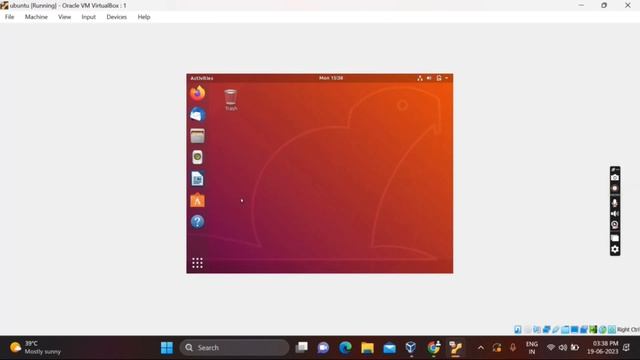Toggle microphone in recorder toolbar

coord(615,202)
